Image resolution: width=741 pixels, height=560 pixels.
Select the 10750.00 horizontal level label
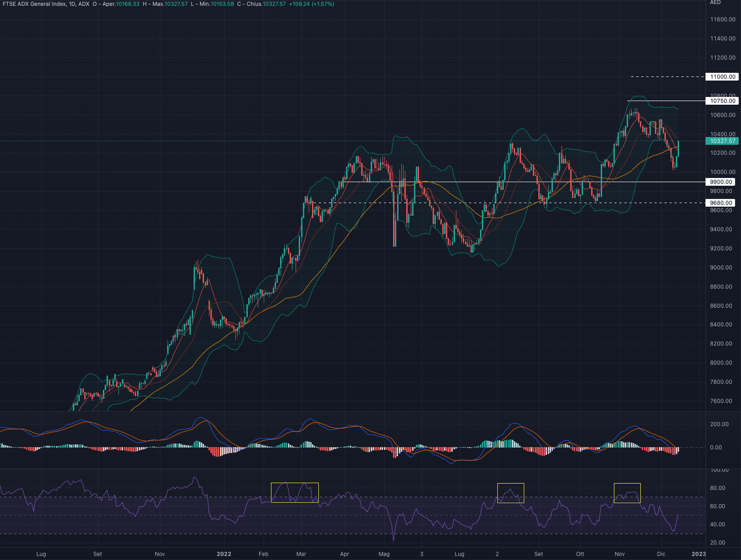tap(721, 101)
